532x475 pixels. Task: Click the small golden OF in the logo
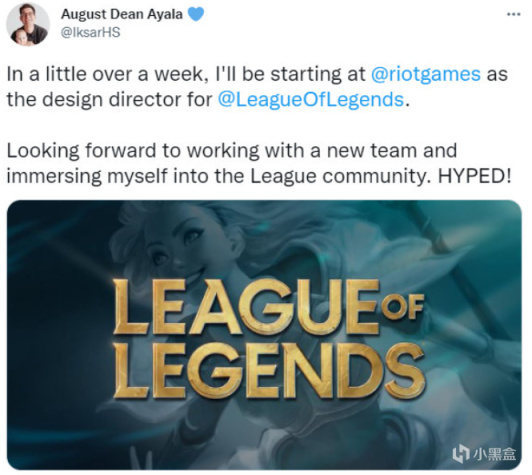(x=403, y=307)
